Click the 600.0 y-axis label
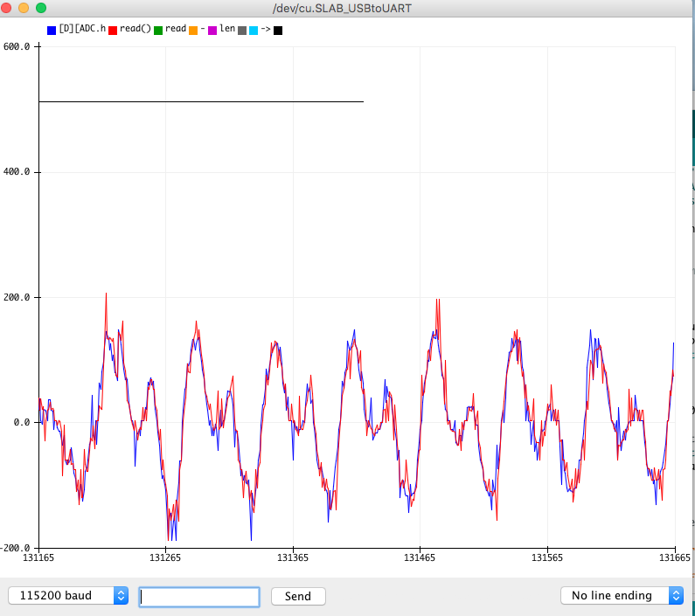 pos(17,46)
